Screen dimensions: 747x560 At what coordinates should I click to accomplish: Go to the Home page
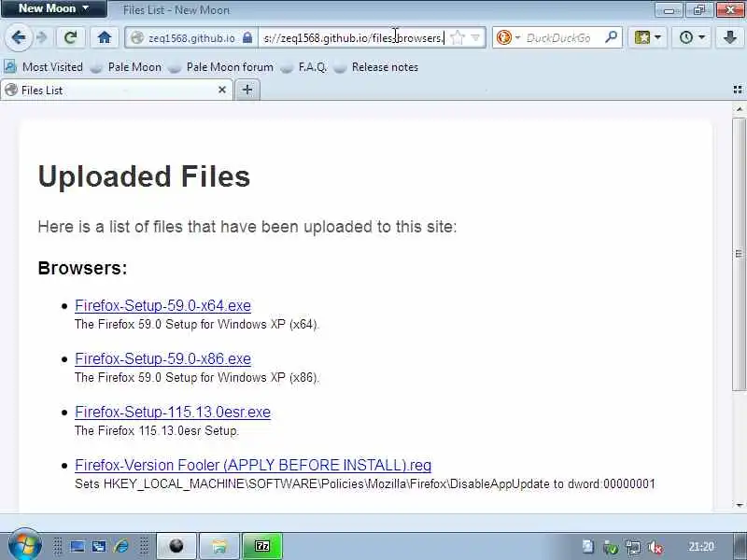pos(105,37)
